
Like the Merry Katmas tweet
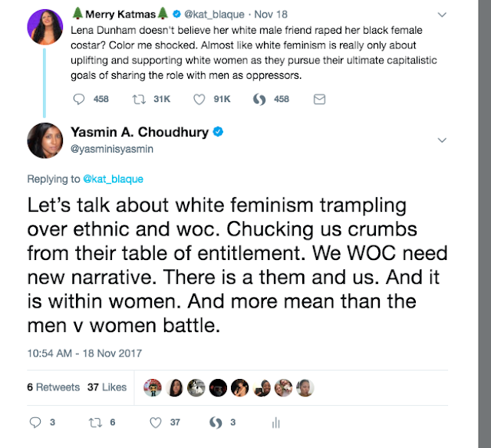click(x=199, y=99)
